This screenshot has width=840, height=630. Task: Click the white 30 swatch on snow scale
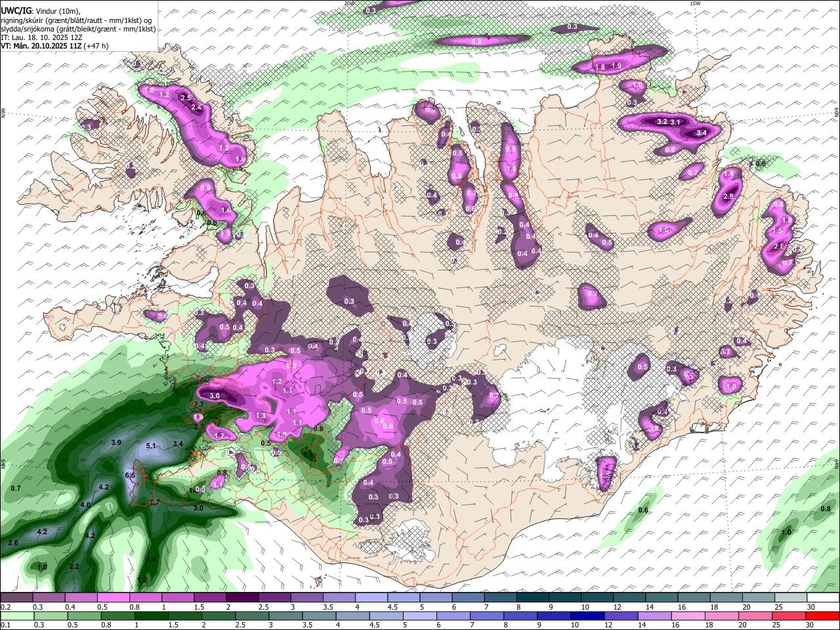coord(822,597)
